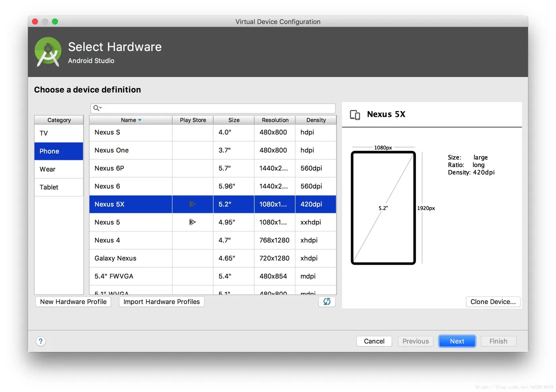Click the Cancel button

(374, 341)
